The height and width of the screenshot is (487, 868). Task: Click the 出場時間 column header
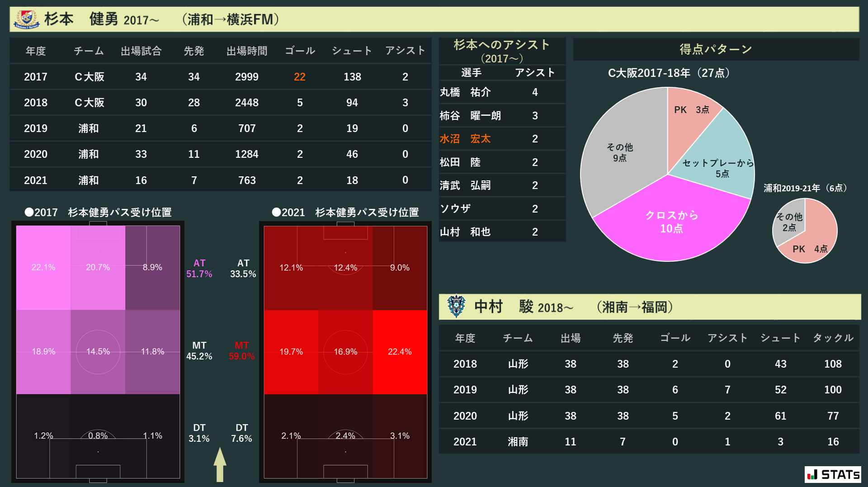[247, 51]
